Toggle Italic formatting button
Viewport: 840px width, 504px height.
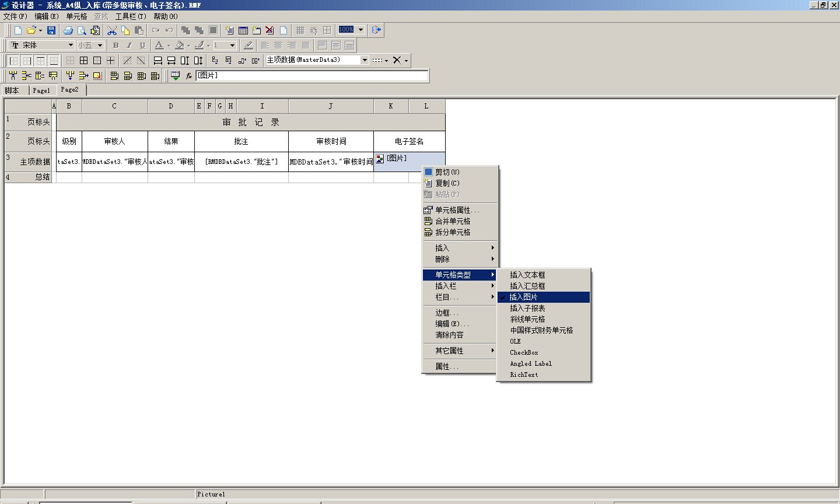click(129, 45)
